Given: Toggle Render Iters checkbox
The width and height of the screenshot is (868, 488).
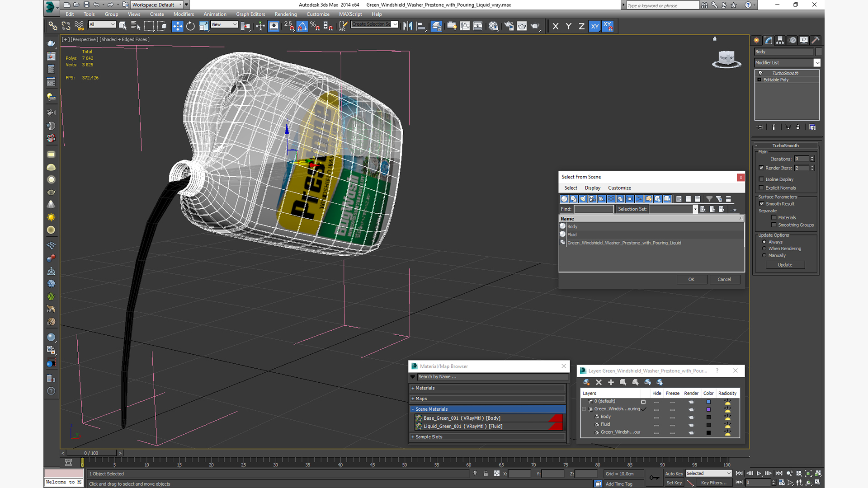Looking at the screenshot, I should [761, 168].
